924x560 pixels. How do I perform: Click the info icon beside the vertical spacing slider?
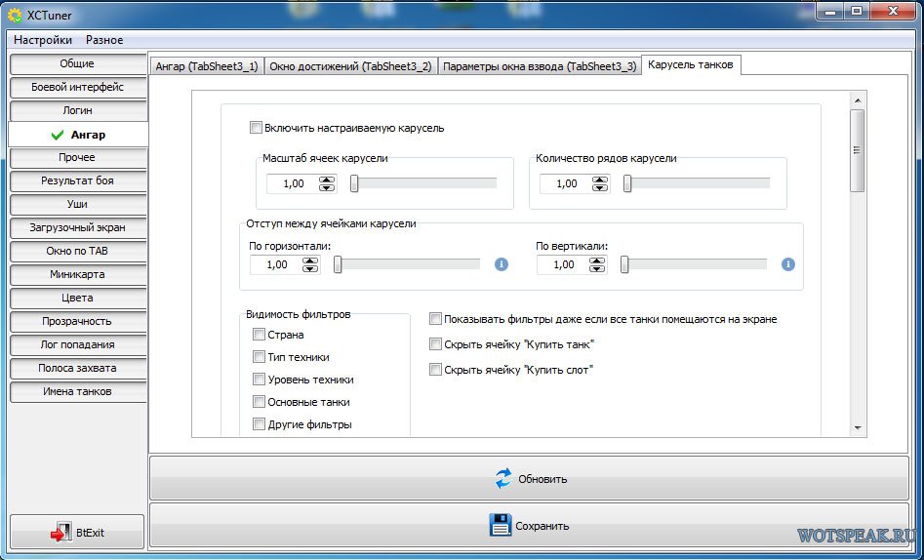coord(788,264)
